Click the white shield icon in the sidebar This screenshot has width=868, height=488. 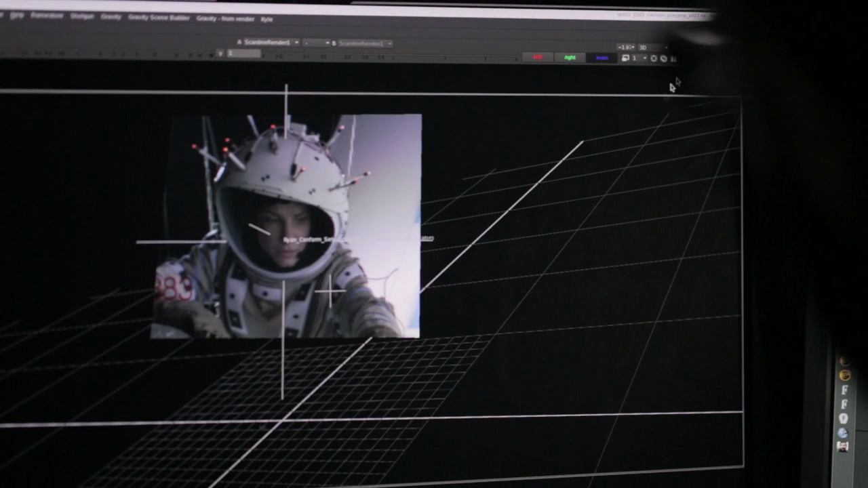pos(844,418)
